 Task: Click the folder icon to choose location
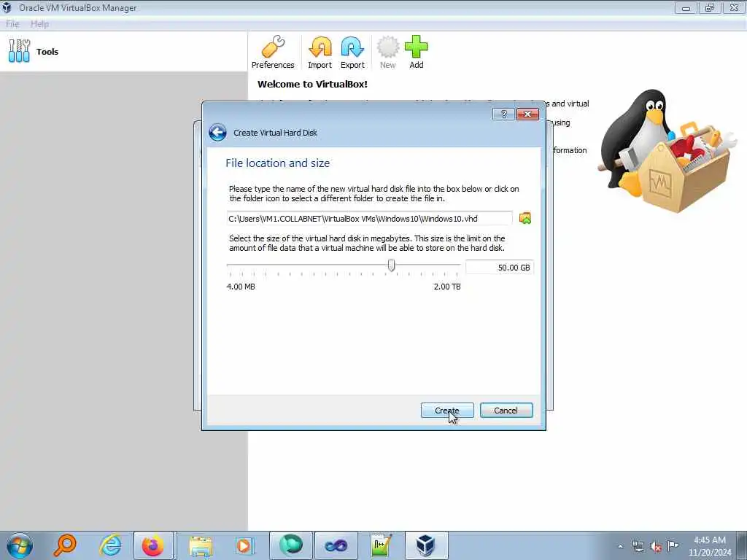click(525, 218)
